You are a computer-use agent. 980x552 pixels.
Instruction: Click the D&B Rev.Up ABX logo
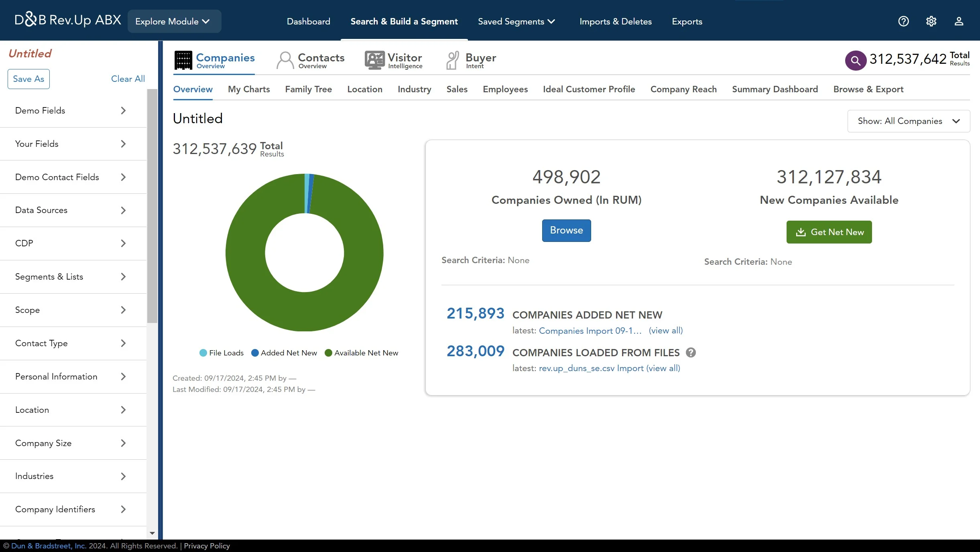[x=68, y=20]
